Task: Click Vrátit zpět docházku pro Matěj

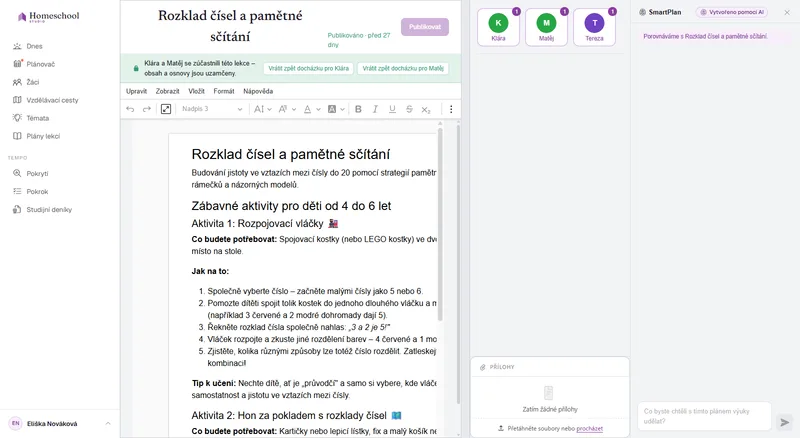Action: pos(403,68)
